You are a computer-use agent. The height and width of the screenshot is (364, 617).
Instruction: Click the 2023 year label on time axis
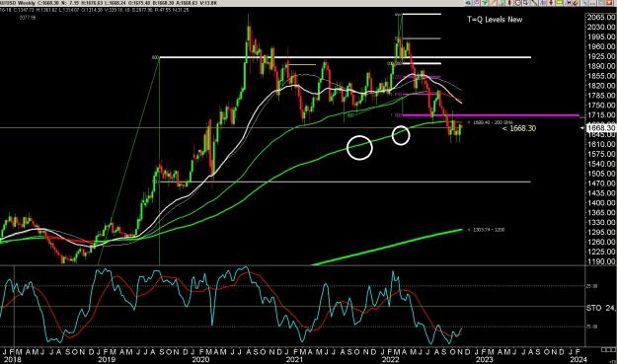(x=485, y=360)
